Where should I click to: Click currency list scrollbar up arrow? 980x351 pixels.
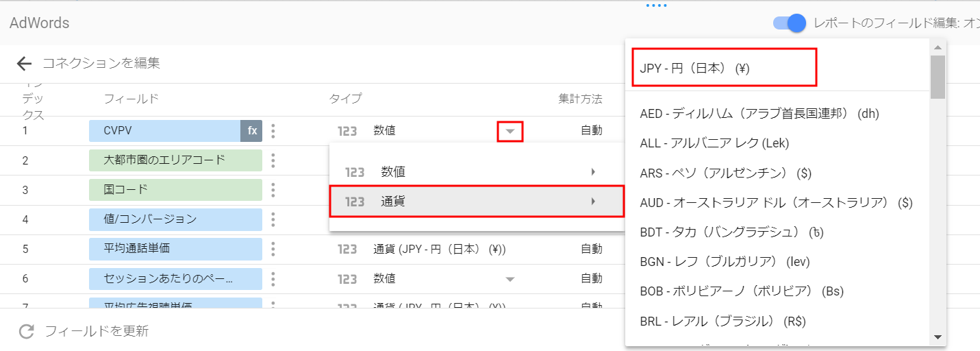[938, 47]
